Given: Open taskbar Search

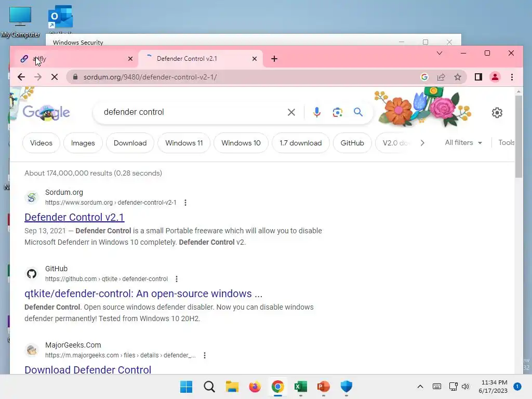Looking at the screenshot, I should click(x=209, y=387).
